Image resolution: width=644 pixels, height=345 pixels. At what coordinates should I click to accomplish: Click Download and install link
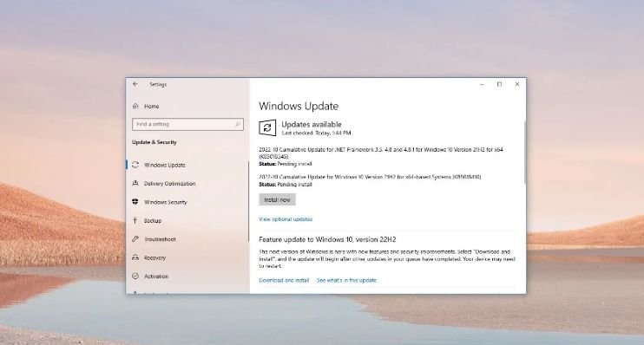(284, 280)
